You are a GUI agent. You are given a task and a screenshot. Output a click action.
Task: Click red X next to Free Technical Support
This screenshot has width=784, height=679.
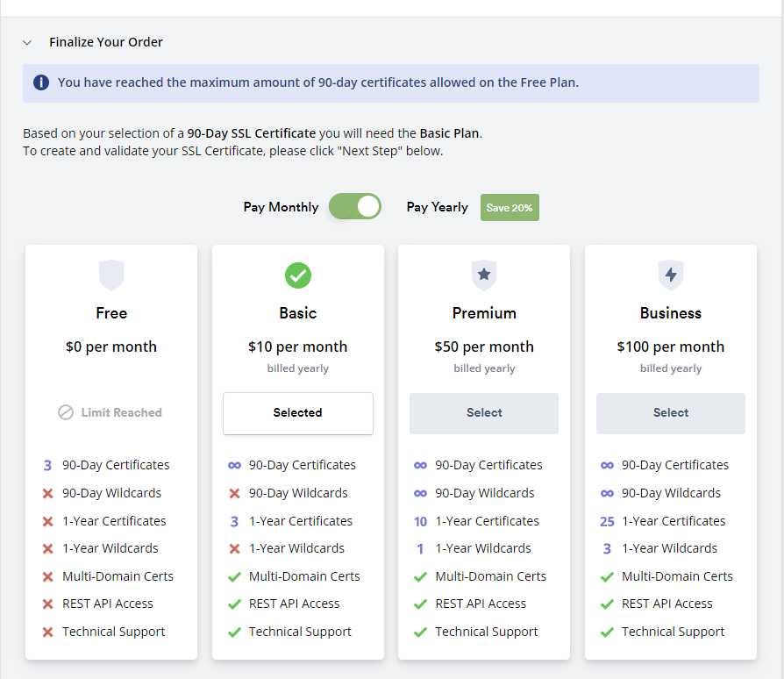(x=48, y=633)
